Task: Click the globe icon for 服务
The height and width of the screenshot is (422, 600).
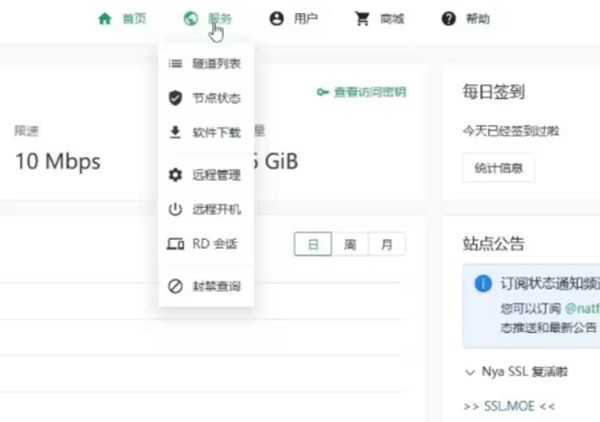Action: [191, 19]
